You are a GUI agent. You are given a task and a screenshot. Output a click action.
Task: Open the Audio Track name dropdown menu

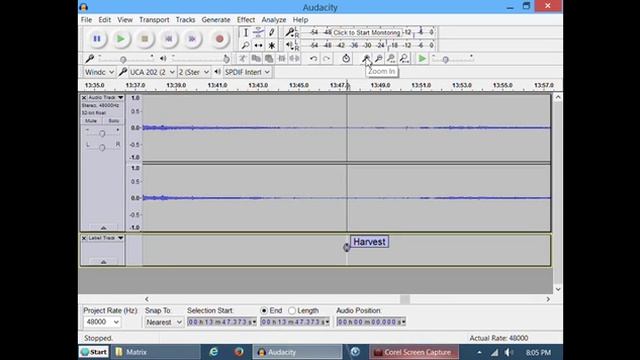coord(106,98)
